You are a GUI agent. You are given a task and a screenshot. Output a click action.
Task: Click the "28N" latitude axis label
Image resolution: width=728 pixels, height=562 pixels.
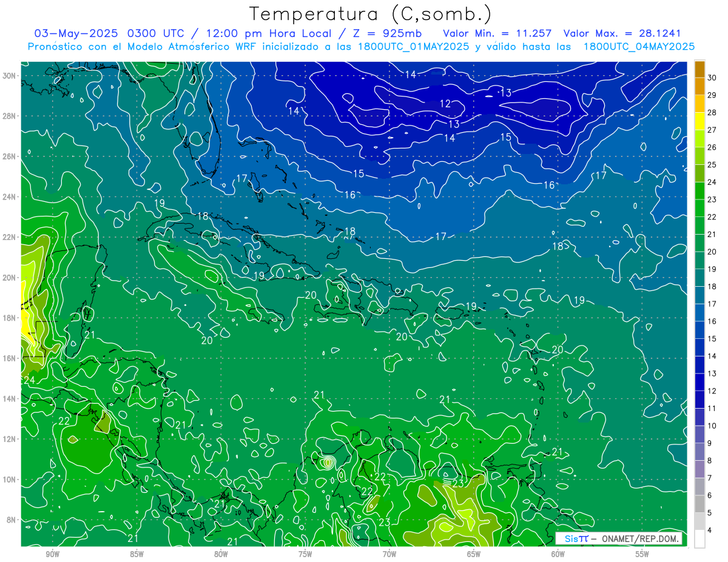[9, 116]
